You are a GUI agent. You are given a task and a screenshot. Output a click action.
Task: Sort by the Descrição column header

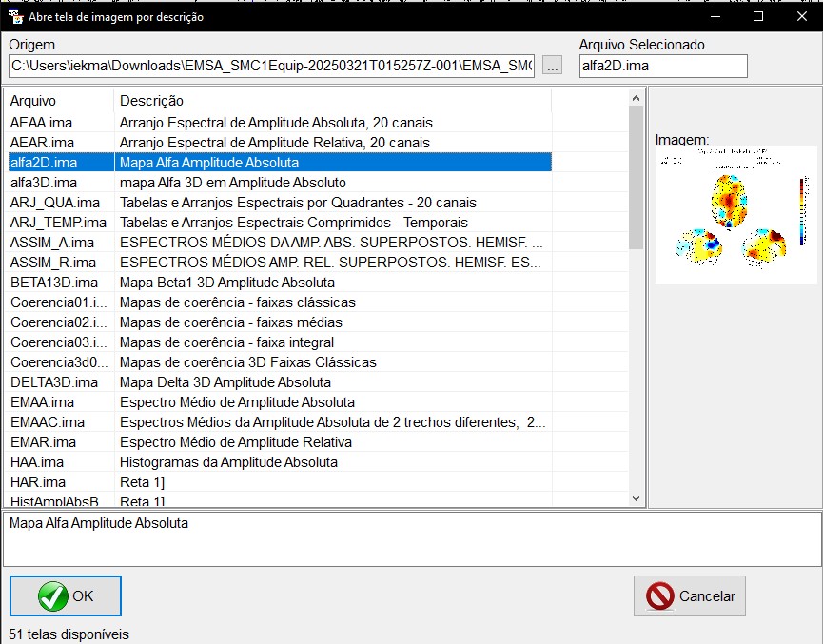(x=333, y=101)
